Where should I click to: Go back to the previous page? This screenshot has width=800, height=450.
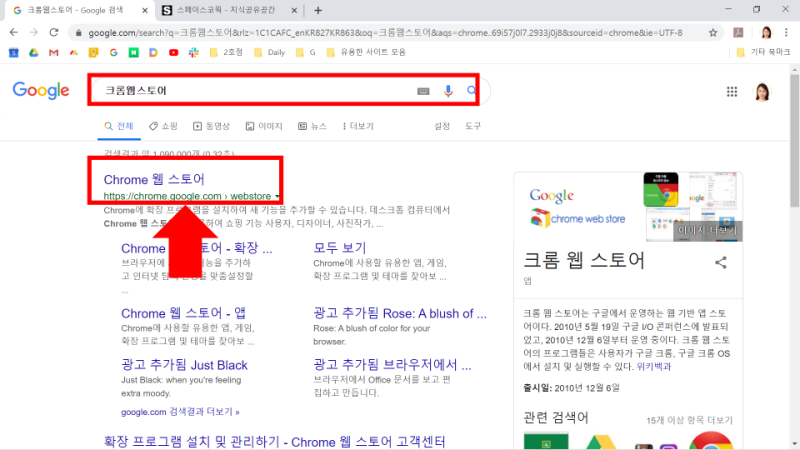point(14,32)
